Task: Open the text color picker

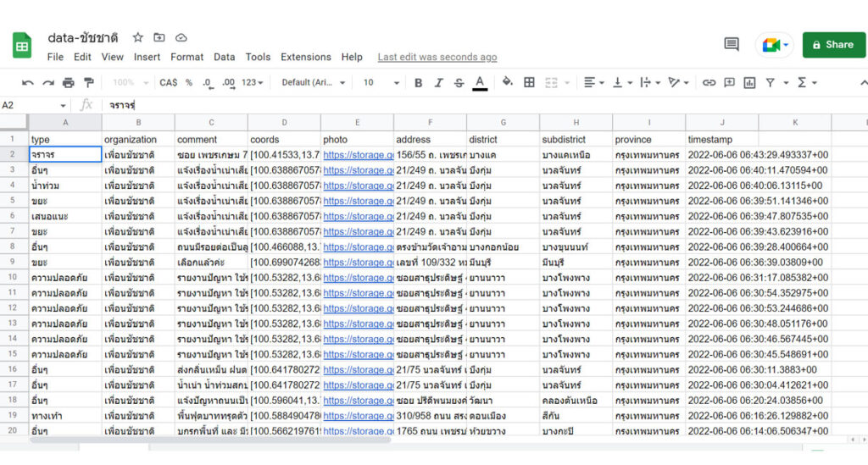Action: click(480, 83)
